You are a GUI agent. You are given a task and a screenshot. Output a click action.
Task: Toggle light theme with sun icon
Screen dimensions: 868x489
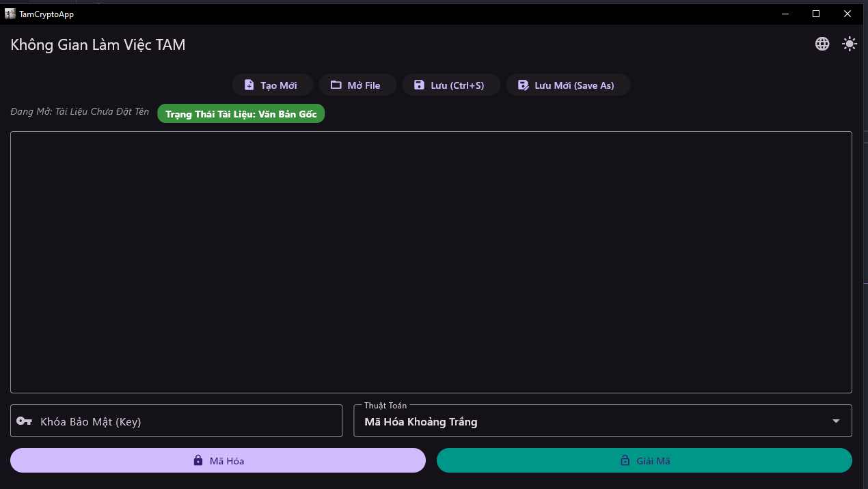click(x=849, y=44)
